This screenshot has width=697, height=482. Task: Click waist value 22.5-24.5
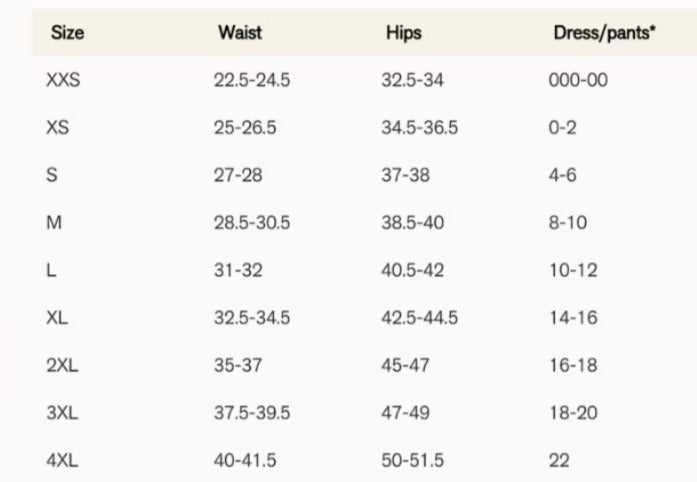pos(252,80)
